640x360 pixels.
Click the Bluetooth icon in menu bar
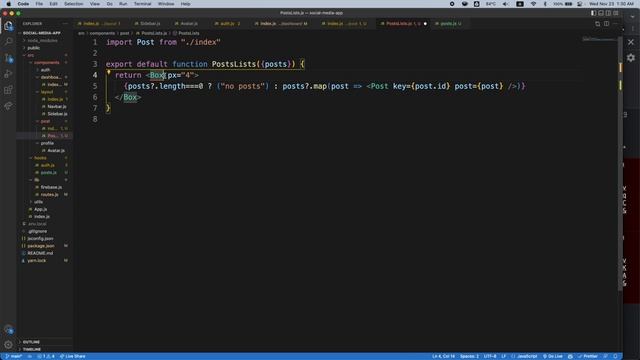[545, 4]
